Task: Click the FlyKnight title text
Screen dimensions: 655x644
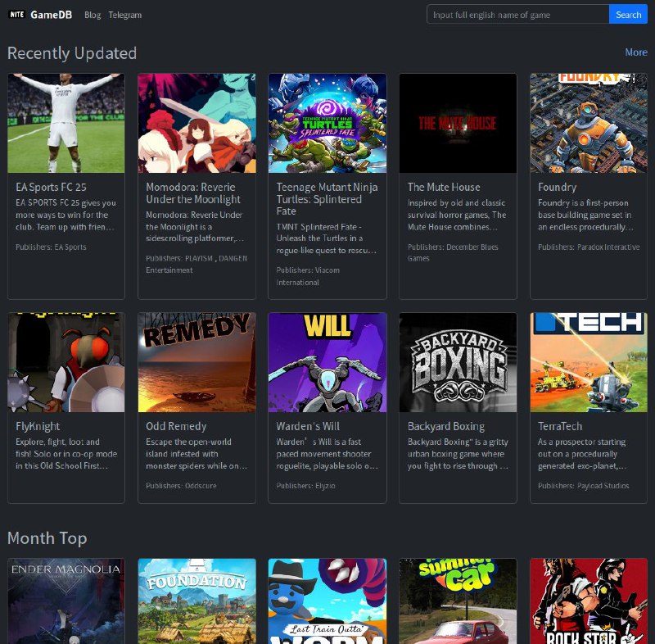Action: point(38,426)
